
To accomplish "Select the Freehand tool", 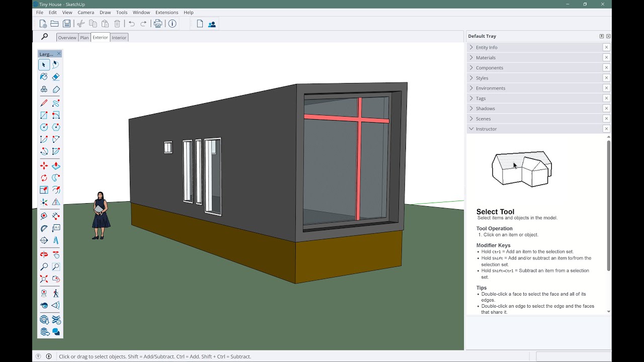I will pyautogui.click(x=56, y=103).
